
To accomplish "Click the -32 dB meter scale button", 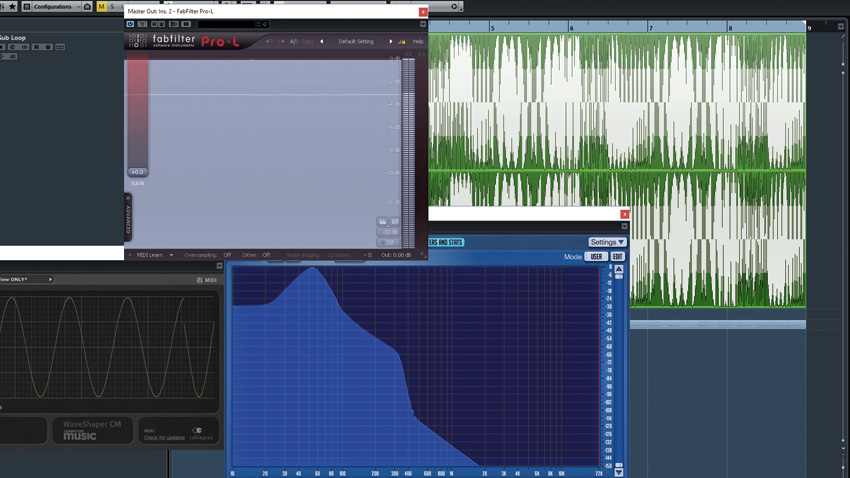I will (x=388, y=232).
